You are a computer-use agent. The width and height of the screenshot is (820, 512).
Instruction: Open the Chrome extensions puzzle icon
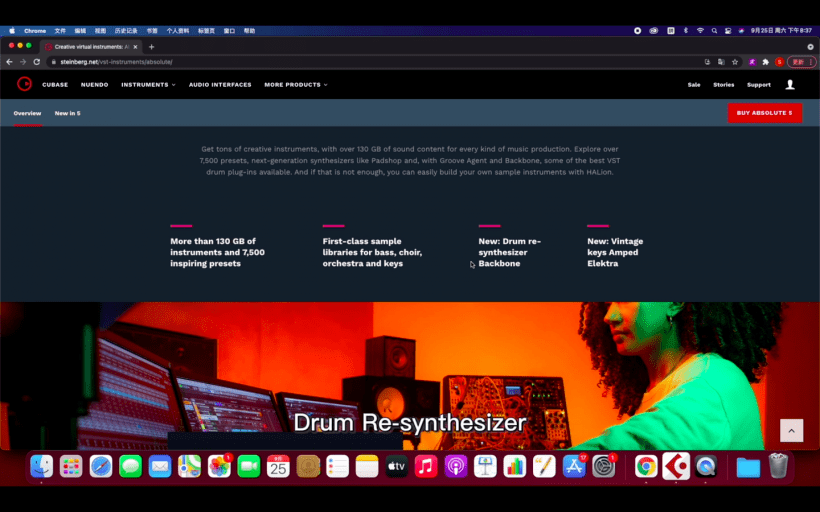pos(765,62)
